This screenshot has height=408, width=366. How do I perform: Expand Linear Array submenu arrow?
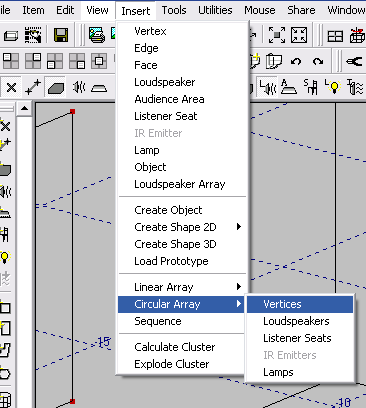point(239,287)
